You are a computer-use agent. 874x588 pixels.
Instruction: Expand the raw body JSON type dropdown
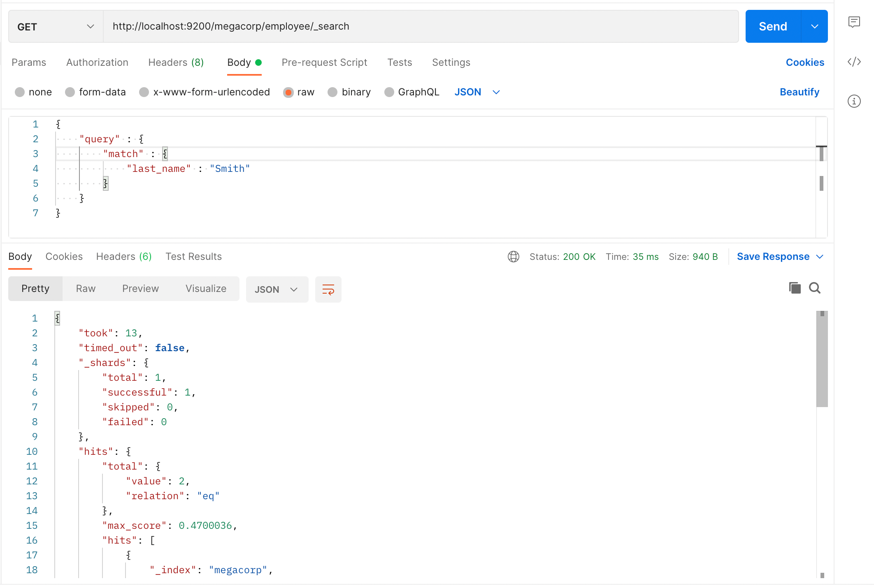pyautogui.click(x=477, y=92)
